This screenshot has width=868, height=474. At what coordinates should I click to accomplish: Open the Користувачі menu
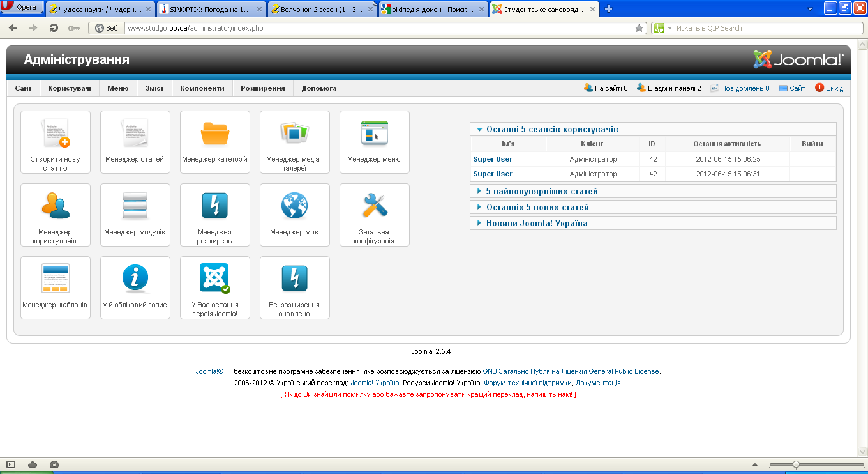pos(70,88)
